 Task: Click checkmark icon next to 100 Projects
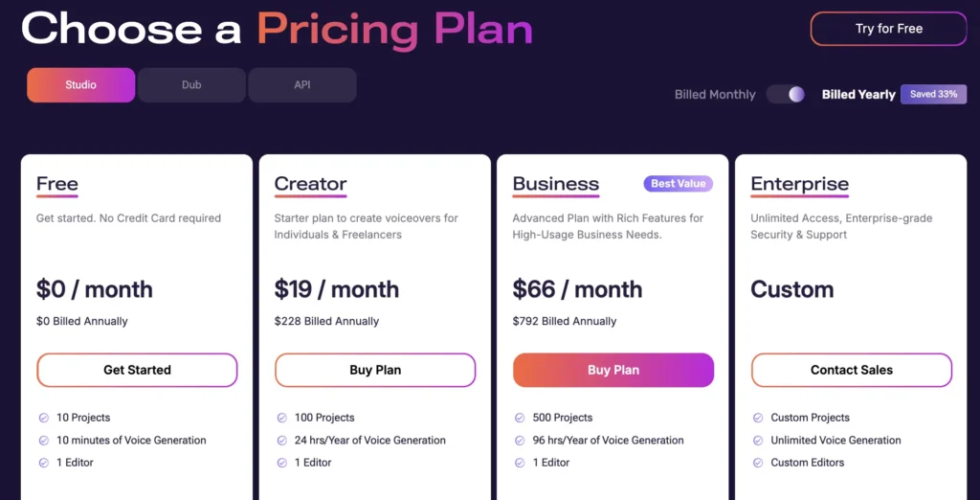282,418
